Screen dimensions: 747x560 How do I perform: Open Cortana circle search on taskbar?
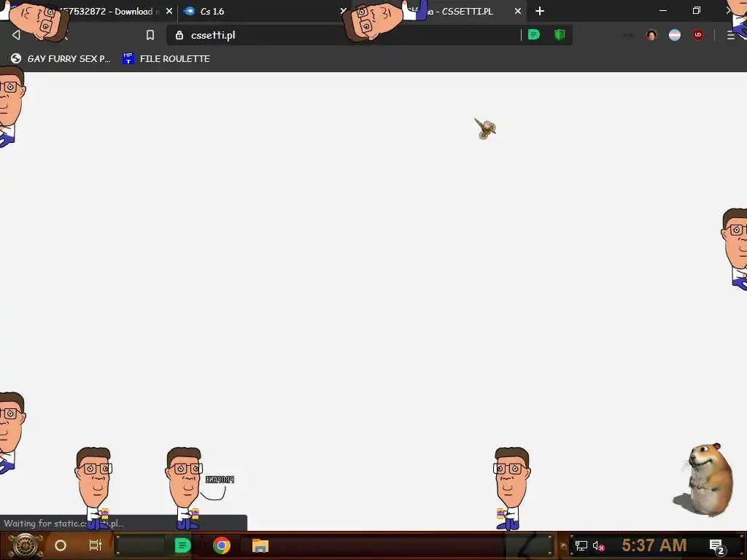(x=61, y=545)
